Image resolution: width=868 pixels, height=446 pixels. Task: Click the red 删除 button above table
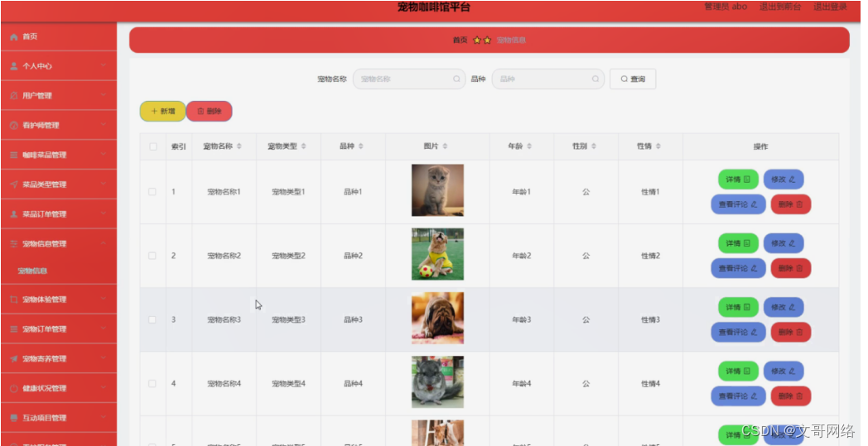(210, 111)
